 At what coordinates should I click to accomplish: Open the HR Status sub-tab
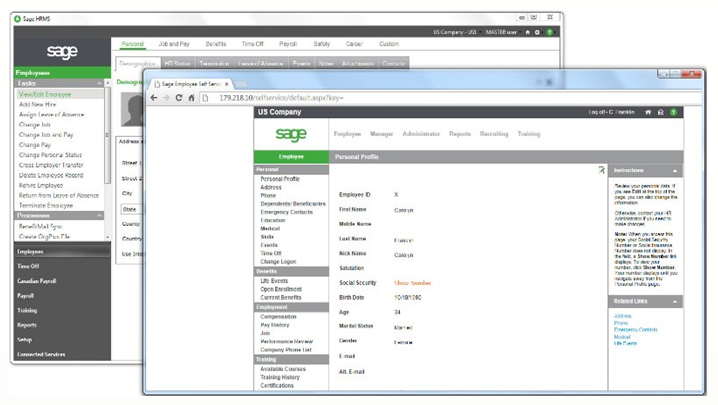[x=177, y=63]
